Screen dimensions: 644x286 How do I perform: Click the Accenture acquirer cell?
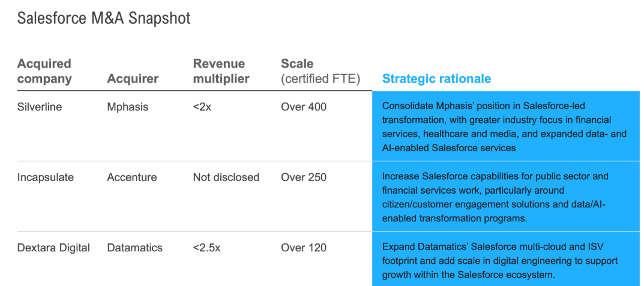click(x=131, y=177)
